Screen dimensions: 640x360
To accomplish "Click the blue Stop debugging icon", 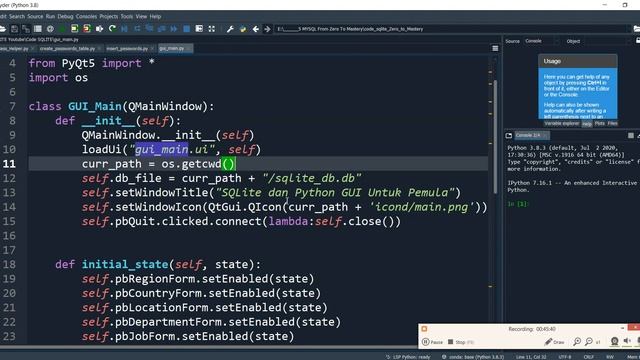I will (187, 29).
